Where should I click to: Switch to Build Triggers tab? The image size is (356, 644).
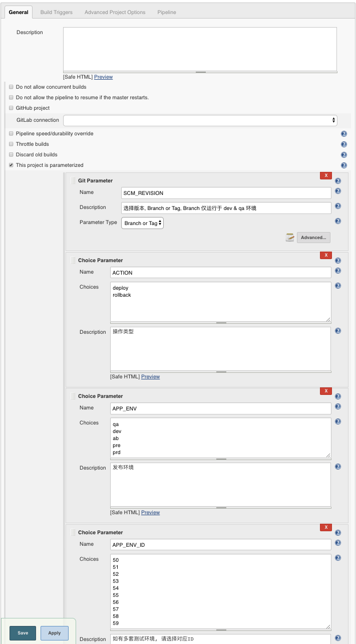coord(57,12)
